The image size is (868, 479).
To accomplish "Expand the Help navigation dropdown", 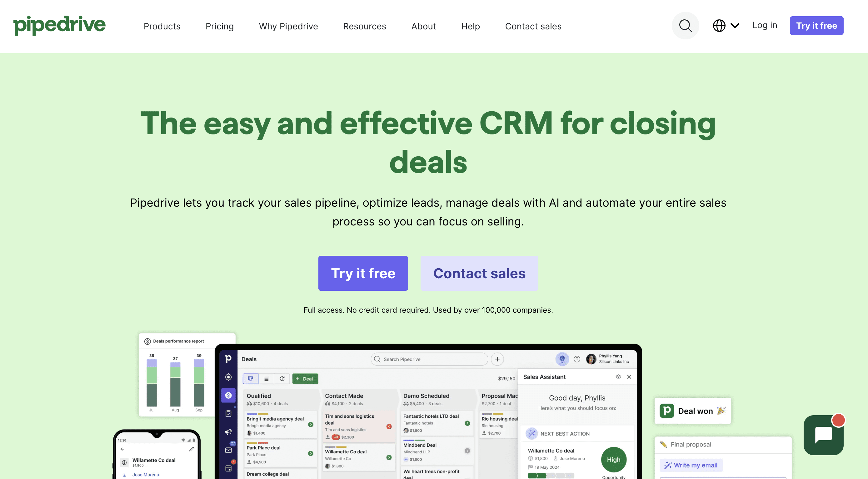I will coord(470,26).
